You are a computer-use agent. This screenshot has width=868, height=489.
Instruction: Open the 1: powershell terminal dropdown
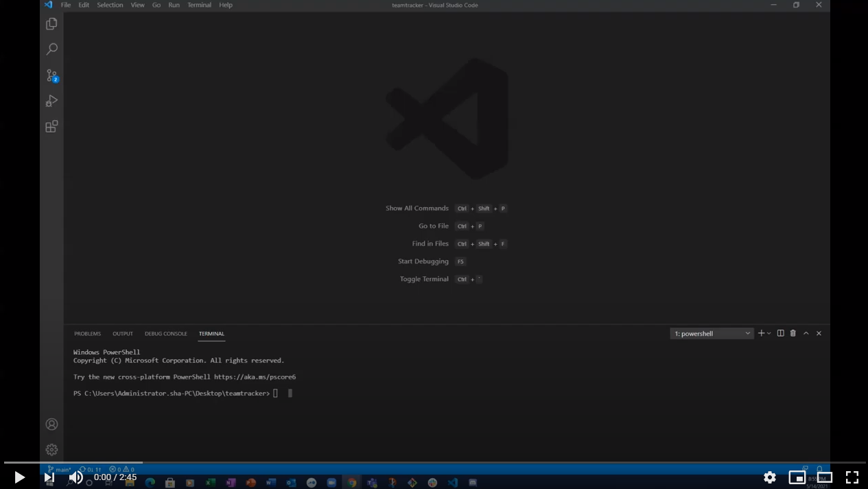click(712, 333)
